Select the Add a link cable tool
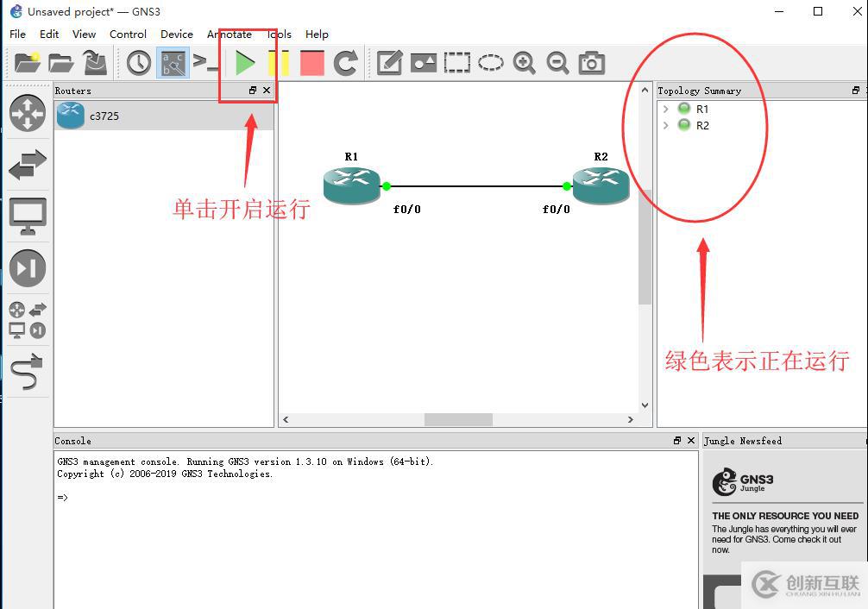 (x=27, y=372)
